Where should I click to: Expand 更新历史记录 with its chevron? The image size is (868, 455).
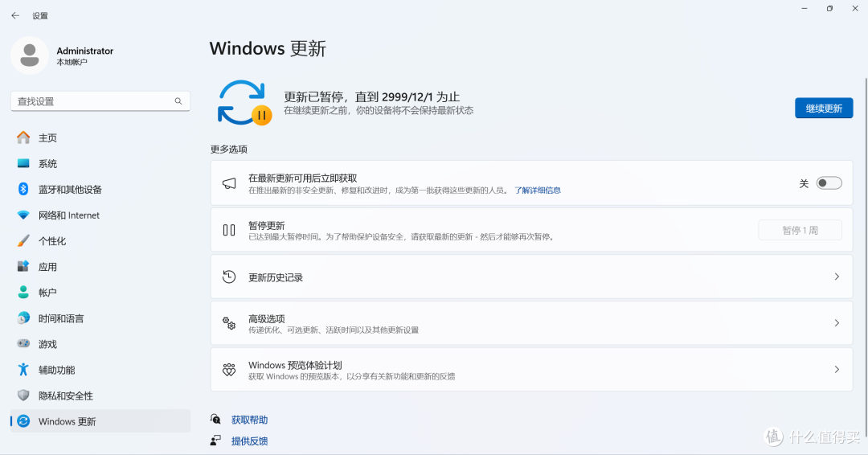[x=837, y=277]
